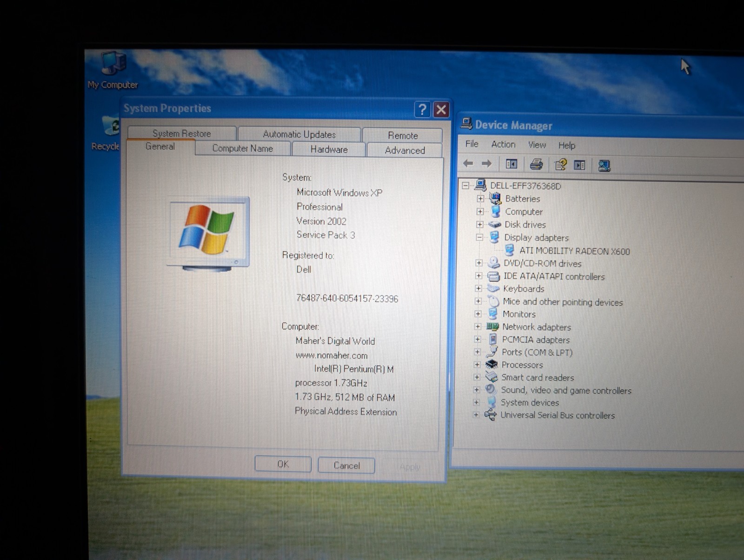The width and height of the screenshot is (744, 560).
Task: Click the help question mark in System Properties
Action: [x=422, y=110]
